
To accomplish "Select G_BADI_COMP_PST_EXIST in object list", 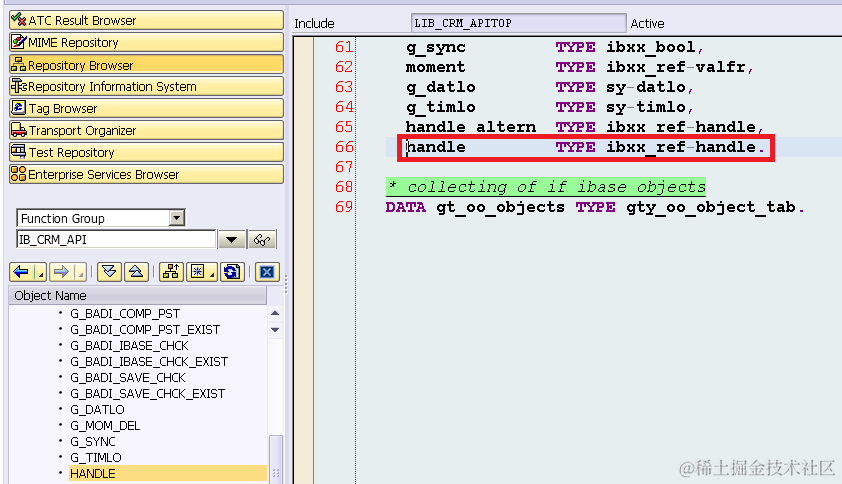I will (145, 330).
